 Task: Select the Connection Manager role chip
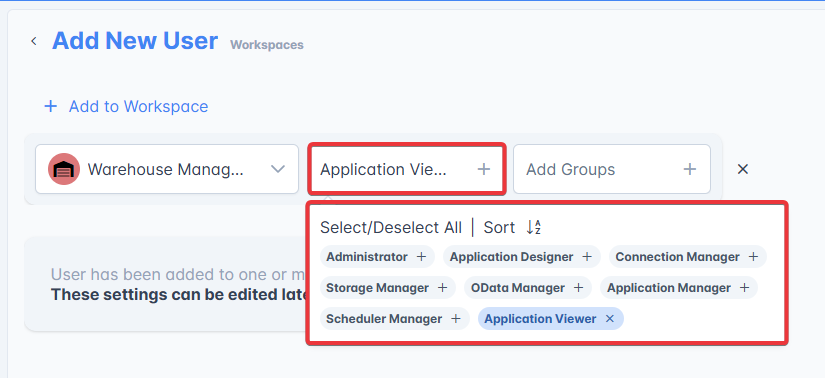[688, 257]
